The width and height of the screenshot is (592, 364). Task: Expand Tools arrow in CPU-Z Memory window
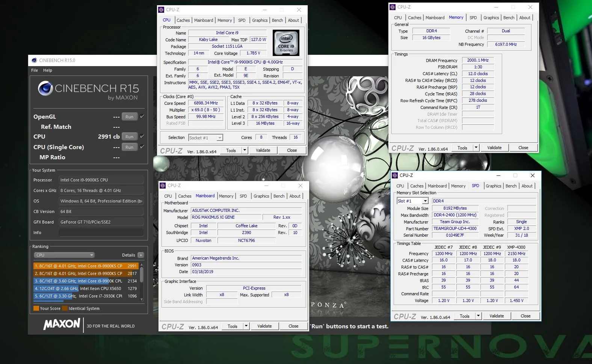(476, 148)
